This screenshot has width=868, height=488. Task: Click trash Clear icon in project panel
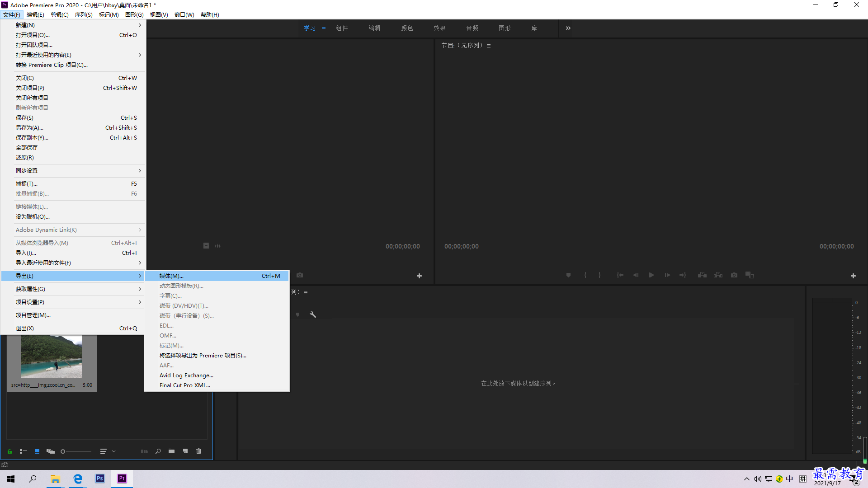tap(198, 451)
